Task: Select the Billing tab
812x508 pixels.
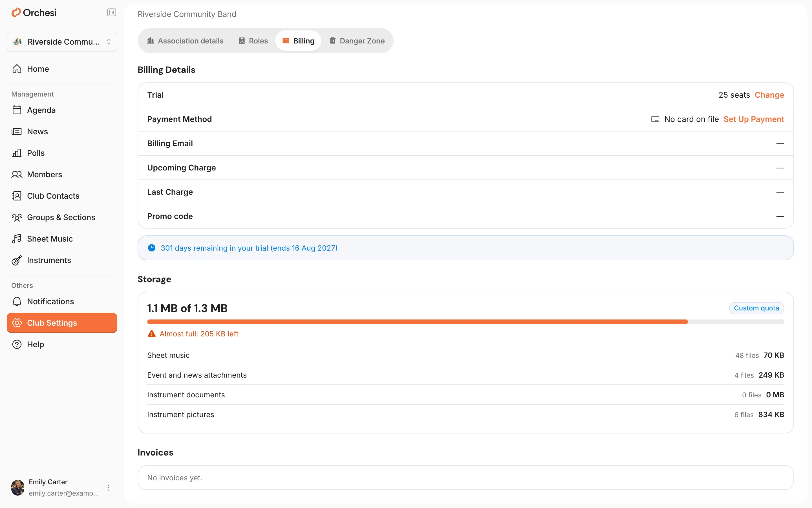Action: coord(298,41)
